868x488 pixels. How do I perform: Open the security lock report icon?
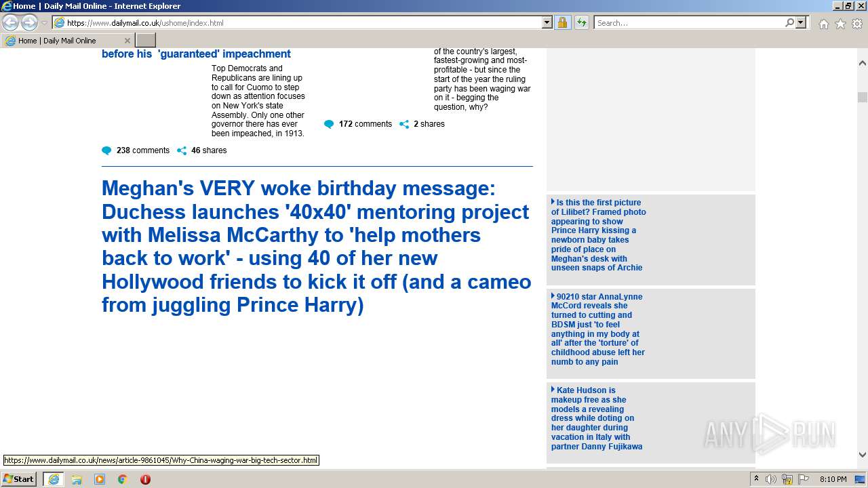click(562, 23)
